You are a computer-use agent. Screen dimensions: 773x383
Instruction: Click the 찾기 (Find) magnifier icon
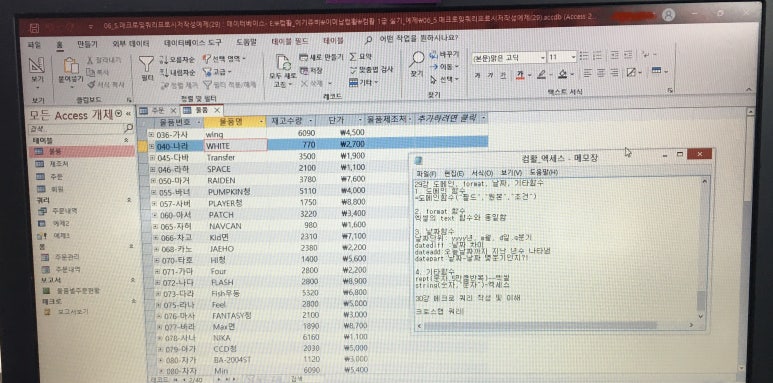tap(417, 59)
